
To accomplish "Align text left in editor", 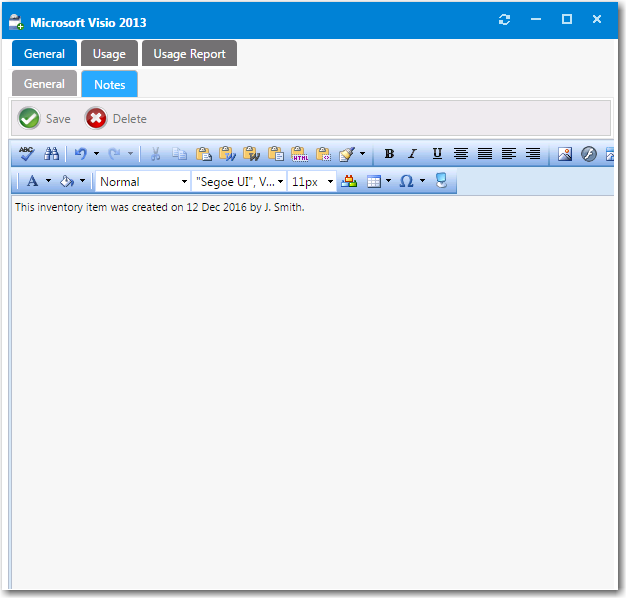I will 509,154.
